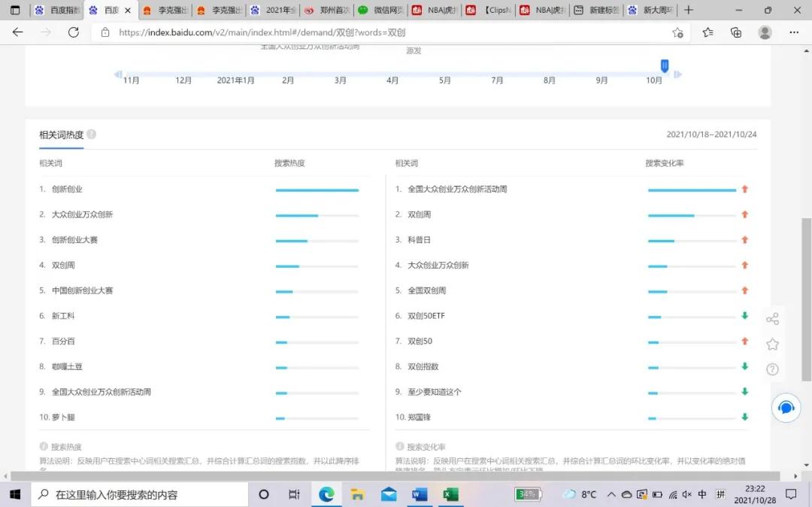This screenshot has height=507, width=812.
Task: Click help question mark beside 相关词热度
Action: [x=91, y=134]
